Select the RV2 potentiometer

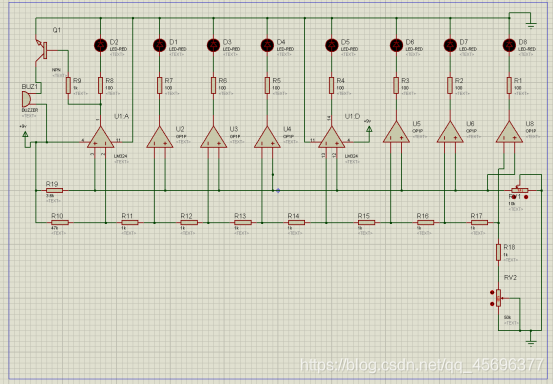tap(499, 298)
